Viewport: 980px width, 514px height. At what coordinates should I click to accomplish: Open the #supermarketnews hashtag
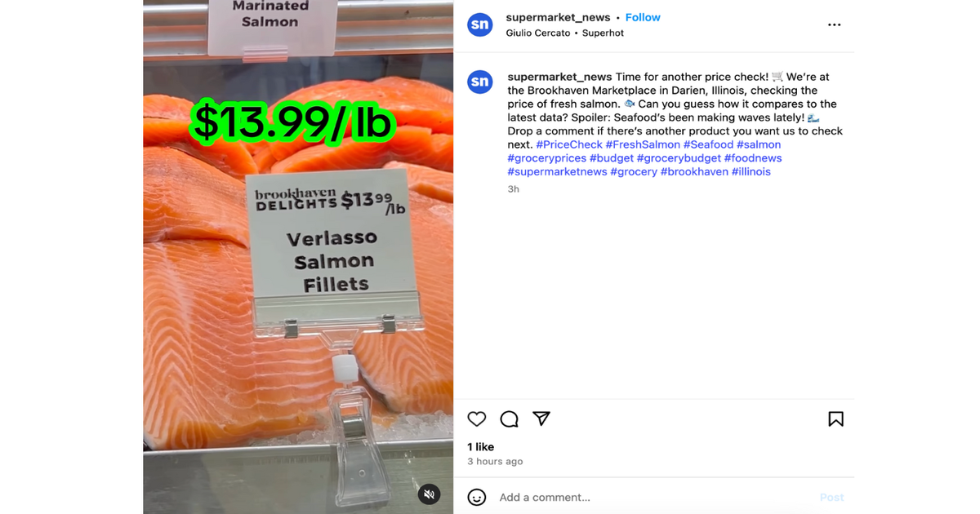pos(557,171)
